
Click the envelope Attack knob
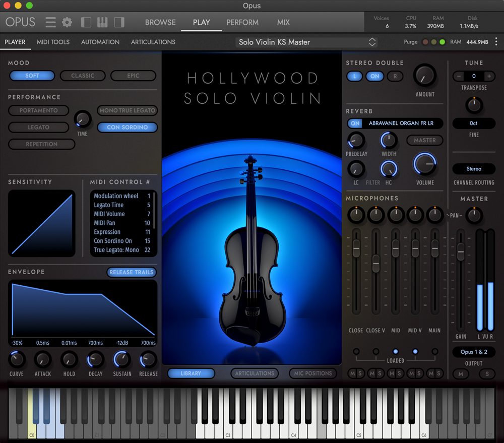click(x=43, y=359)
